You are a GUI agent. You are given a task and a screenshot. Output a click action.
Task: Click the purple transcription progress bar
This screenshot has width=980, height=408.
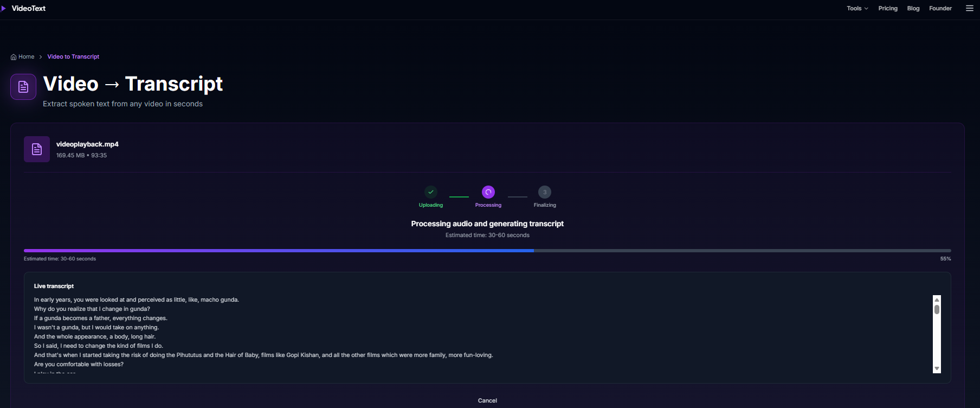[x=279, y=251]
